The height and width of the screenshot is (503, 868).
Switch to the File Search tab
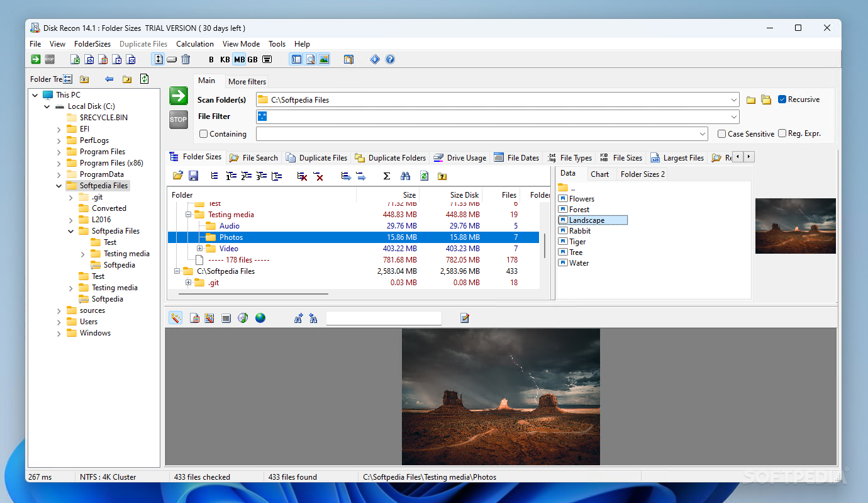(x=253, y=158)
